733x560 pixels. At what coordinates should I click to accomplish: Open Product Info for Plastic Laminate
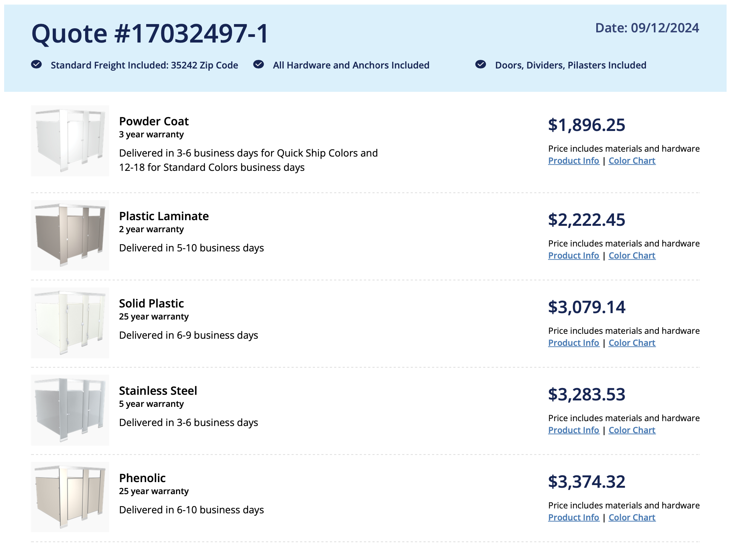[x=573, y=256]
